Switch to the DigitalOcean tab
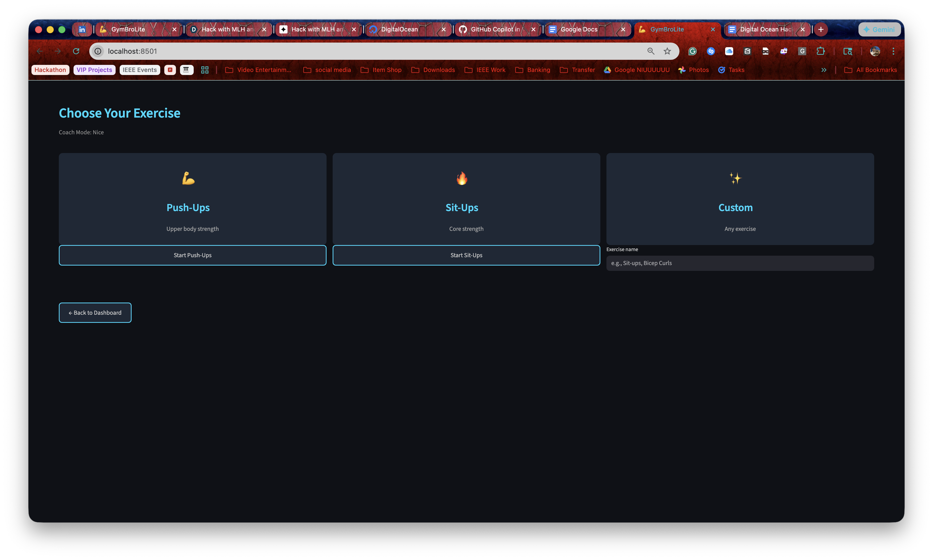 click(399, 29)
